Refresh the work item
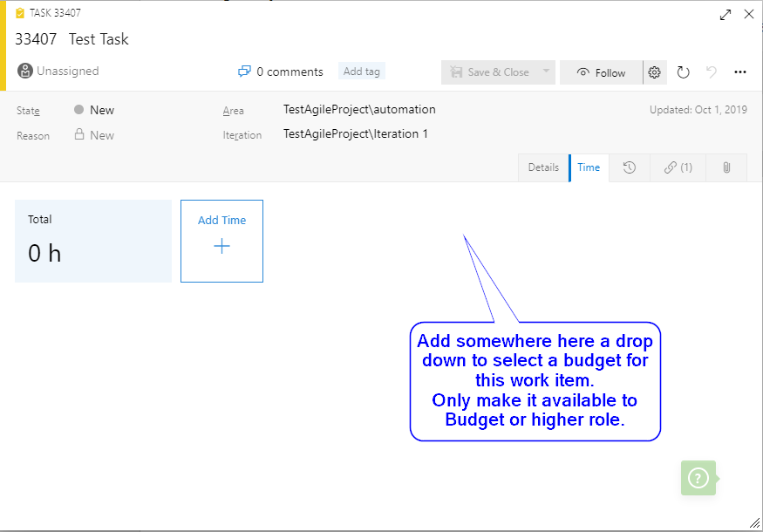Screen dimensions: 763x532 coord(683,72)
